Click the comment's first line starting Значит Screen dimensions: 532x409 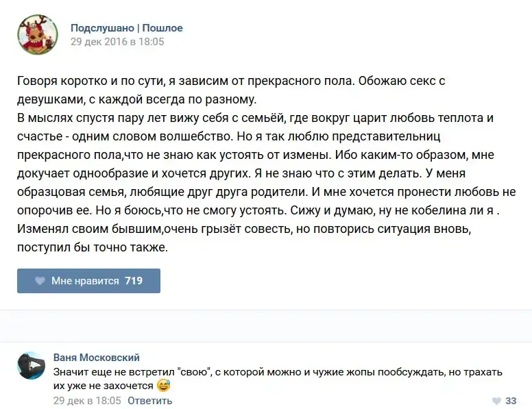278,372
